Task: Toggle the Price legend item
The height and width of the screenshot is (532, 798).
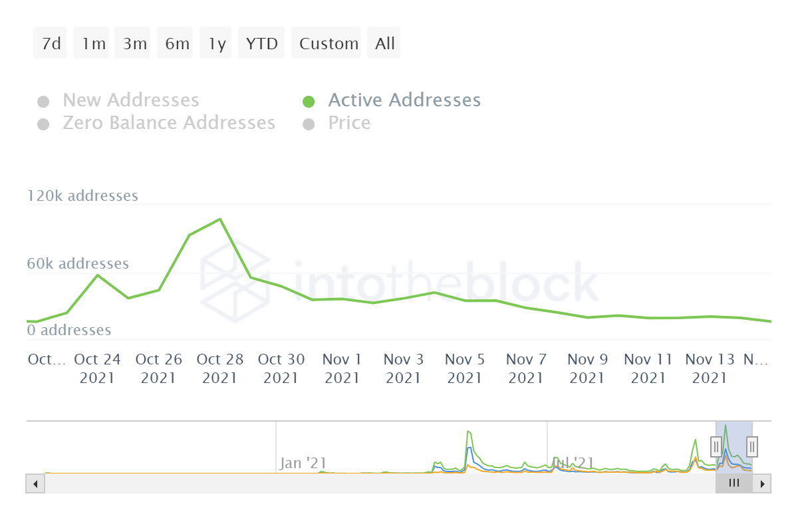Action: click(349, 123)
